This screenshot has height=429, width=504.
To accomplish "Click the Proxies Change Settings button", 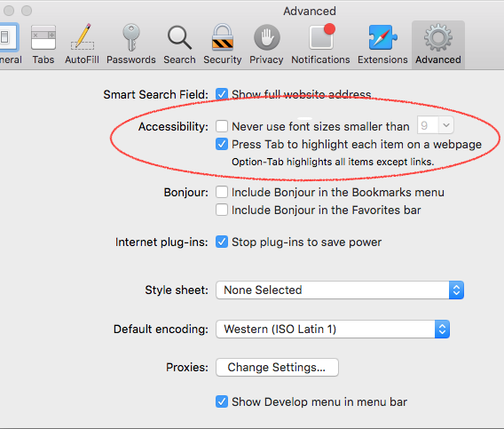I will click(277, 367).
